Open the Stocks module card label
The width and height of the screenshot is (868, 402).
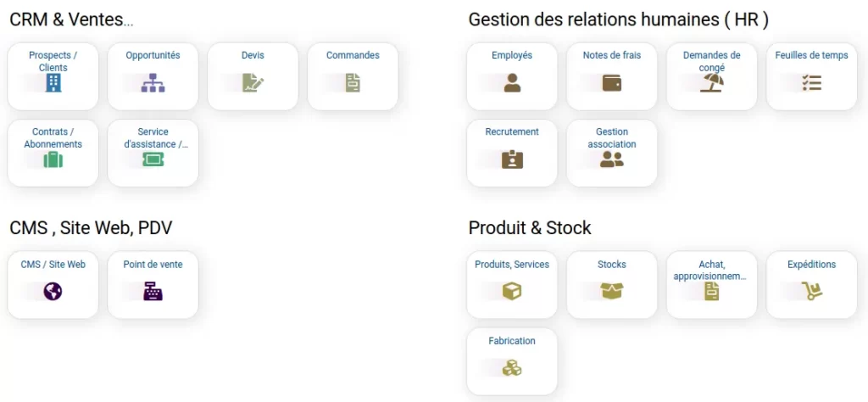tap(612, 265)
